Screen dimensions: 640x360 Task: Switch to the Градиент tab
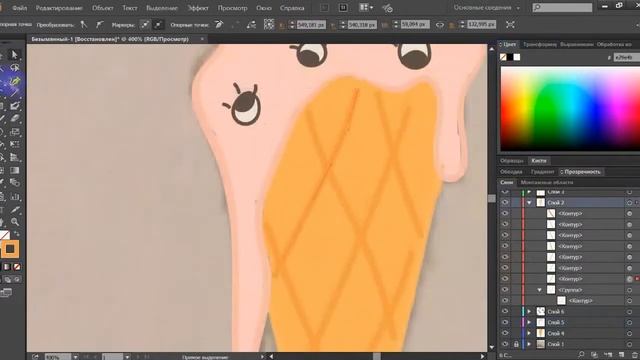pyautogui.click(x=542, y=172)
